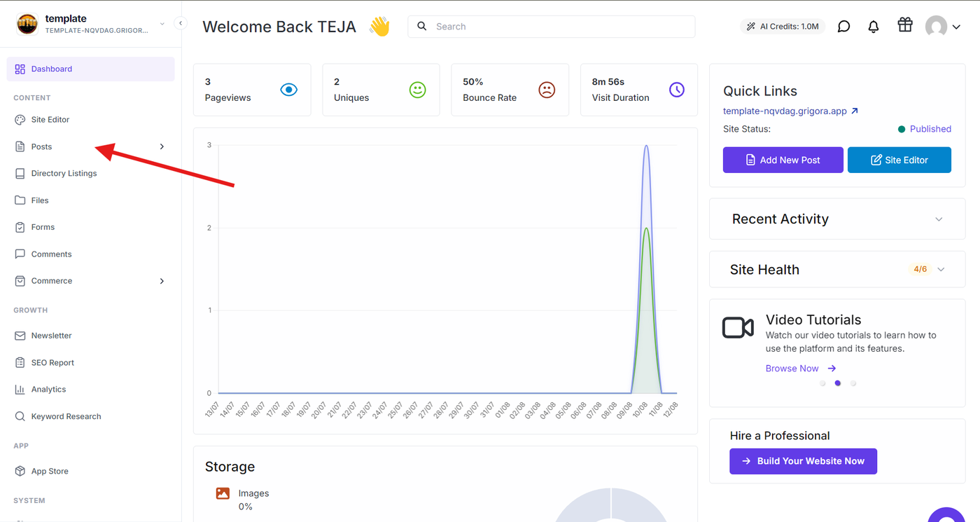Click the Pageviews eye icon
Viewport: 980px width, 522px height.
tap(288, 90)
